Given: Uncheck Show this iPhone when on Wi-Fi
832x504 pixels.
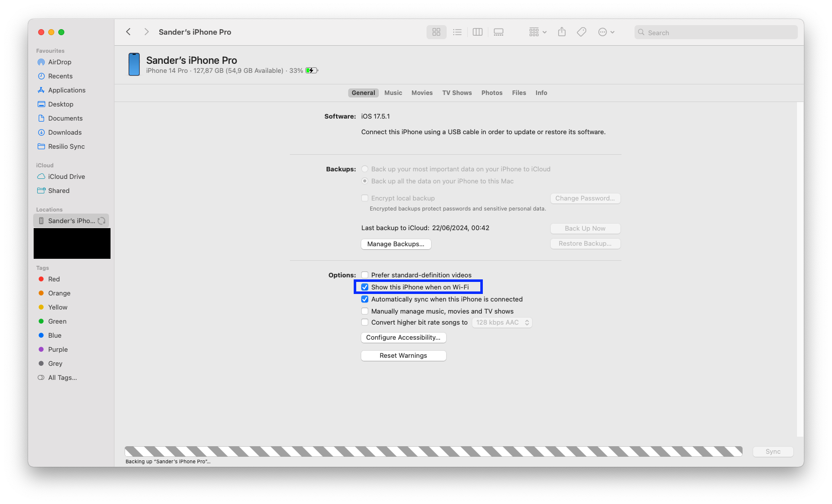Looking at the screenshot, I should pos(365,287).
